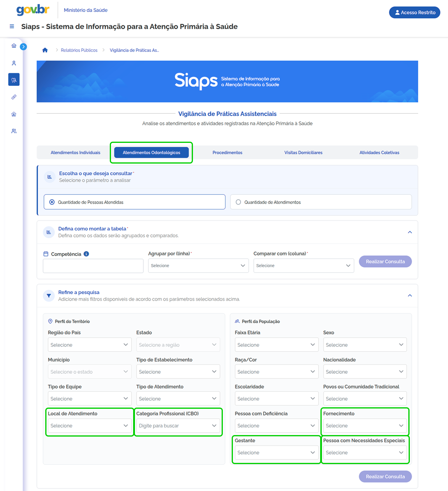Image resolution: width=448 pixels, height=491 pixels.
Task: Open the Nacionalidade dropdown
Action: tap(365, 372)
